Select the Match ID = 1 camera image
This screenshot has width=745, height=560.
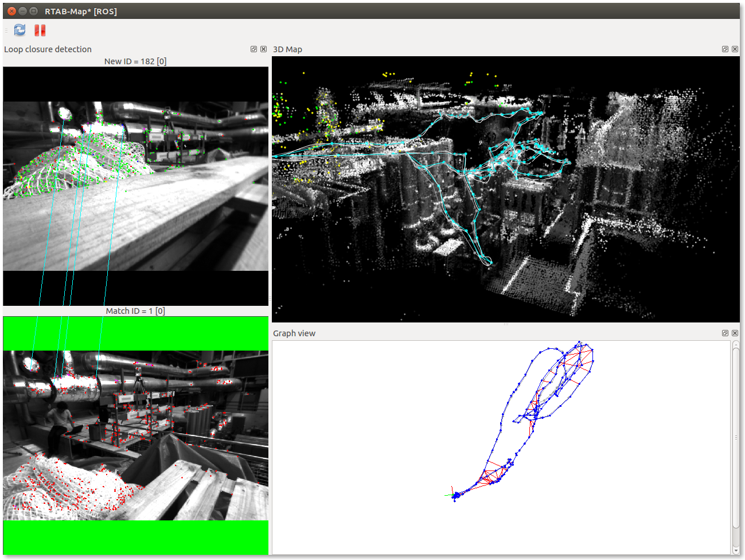pos(135,435)
